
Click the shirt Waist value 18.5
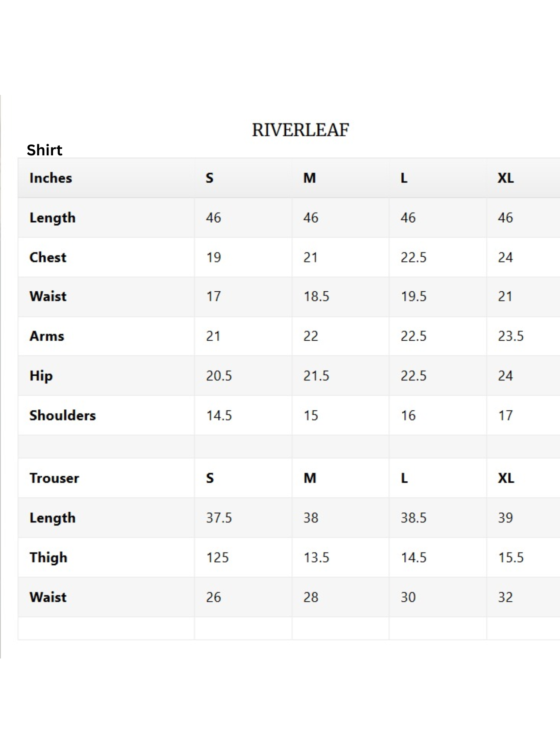tap(316, 297)
